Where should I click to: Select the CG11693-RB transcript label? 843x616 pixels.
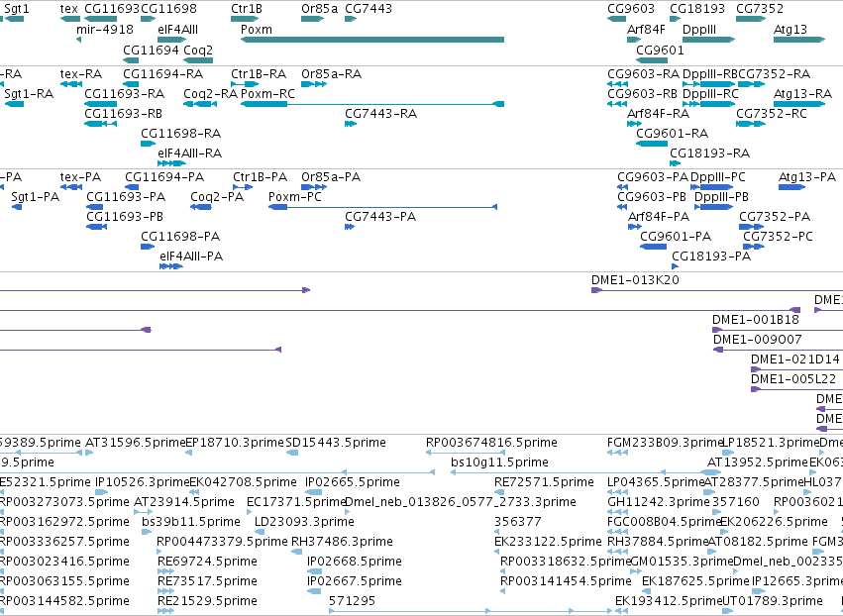pos(123,114)
